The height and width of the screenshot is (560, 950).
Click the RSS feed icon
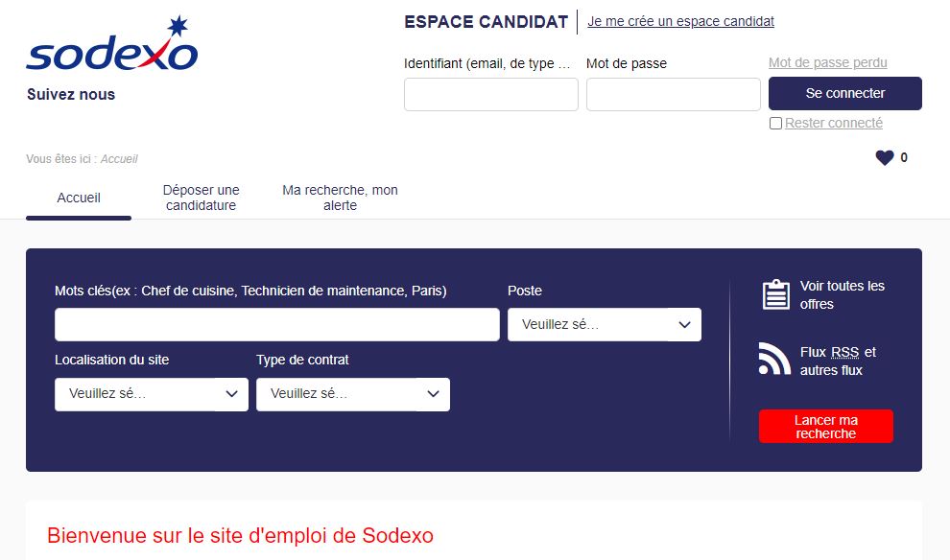pyautogui.click(x=774, y=359)
